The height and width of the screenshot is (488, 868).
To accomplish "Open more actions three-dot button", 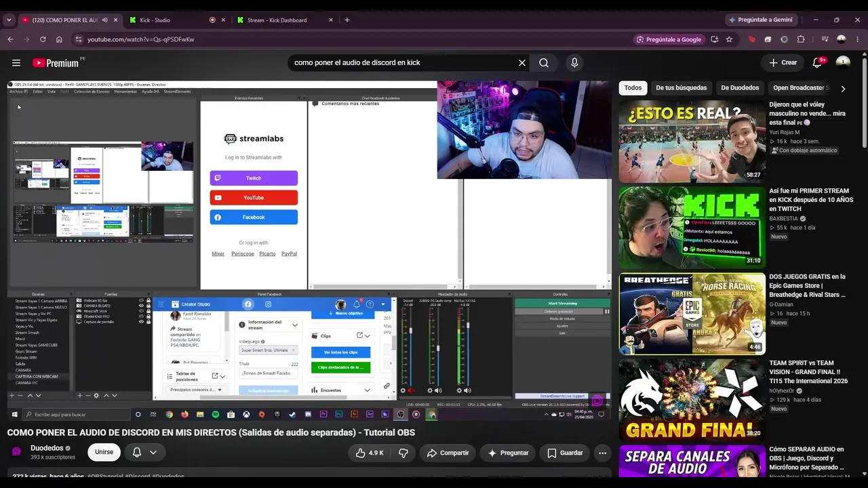I will 602,453.
